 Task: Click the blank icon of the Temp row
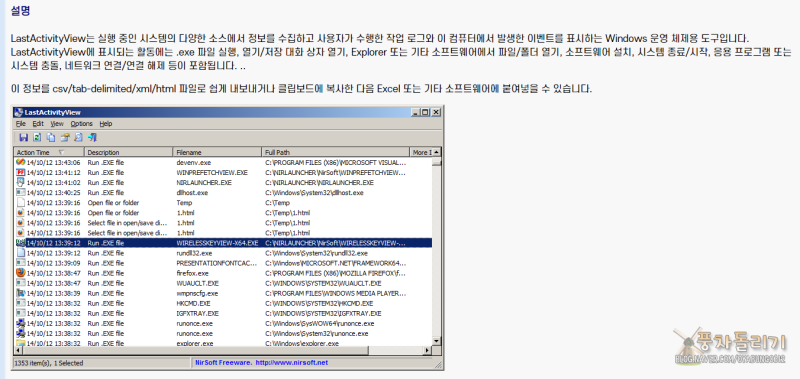point(20,203)
